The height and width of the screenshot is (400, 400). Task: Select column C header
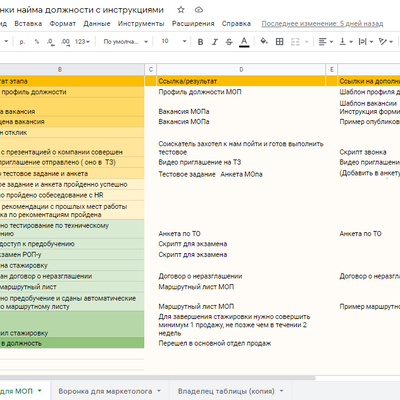151,69
